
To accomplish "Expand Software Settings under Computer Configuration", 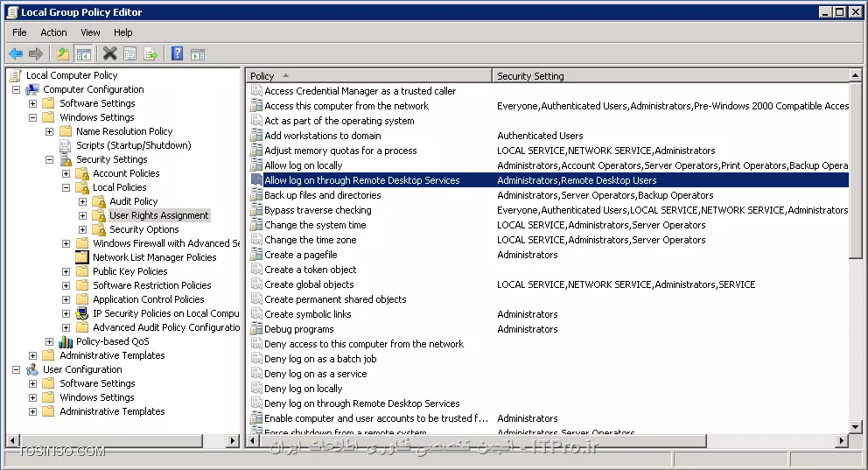I will click(32, 103).
